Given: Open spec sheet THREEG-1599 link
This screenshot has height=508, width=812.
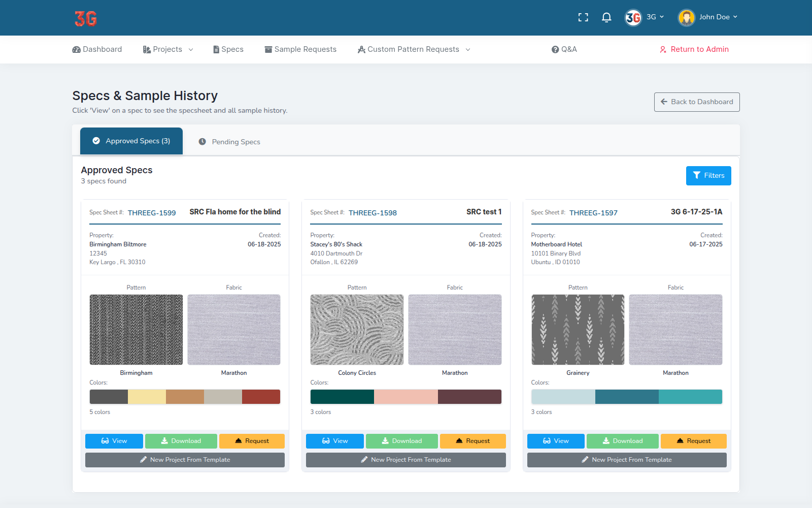Looking at the screenshot, I should (152, 213).
